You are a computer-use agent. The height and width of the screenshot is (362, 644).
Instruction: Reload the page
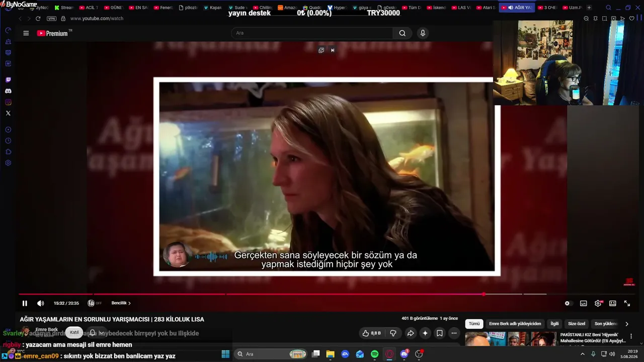[x=38, y=19]
